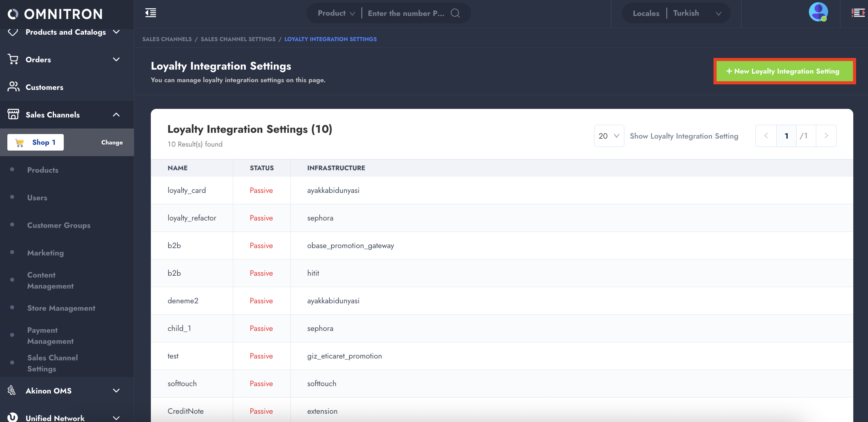Open Store Management in the sidebar
Image resolution: width=868 pixels, height=422 pixels.
[x=61, y=308]
